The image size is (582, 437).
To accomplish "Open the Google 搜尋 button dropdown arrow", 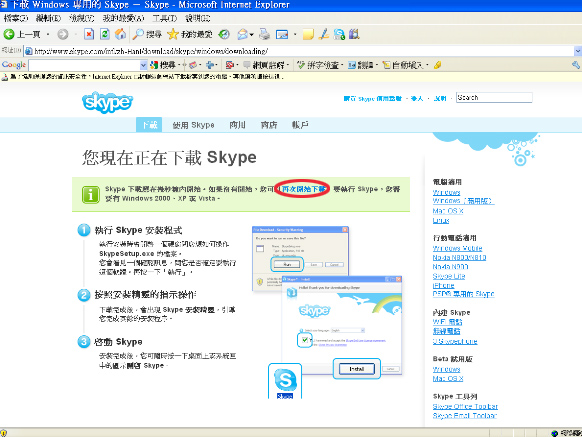I will click(x=179, y=65).
